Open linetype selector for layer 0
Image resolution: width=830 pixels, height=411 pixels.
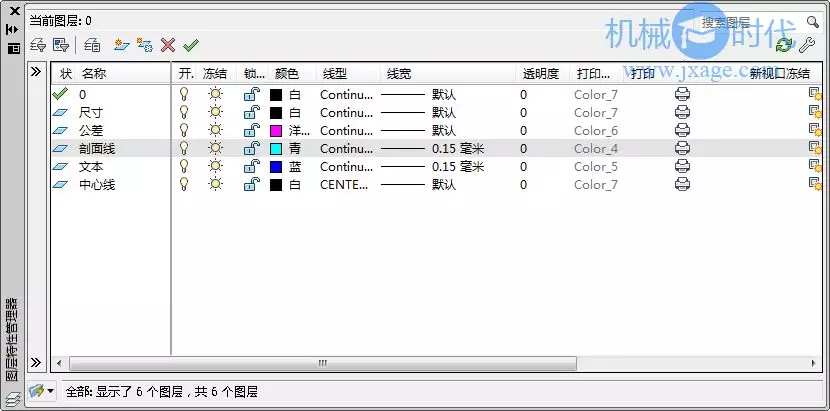point(346,95)
